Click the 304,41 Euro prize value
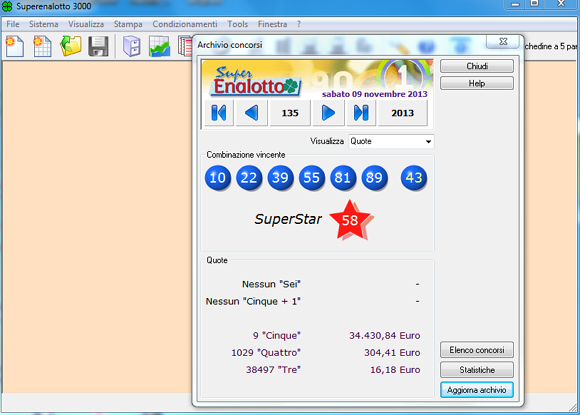580x415 pixels. [392, 352]
